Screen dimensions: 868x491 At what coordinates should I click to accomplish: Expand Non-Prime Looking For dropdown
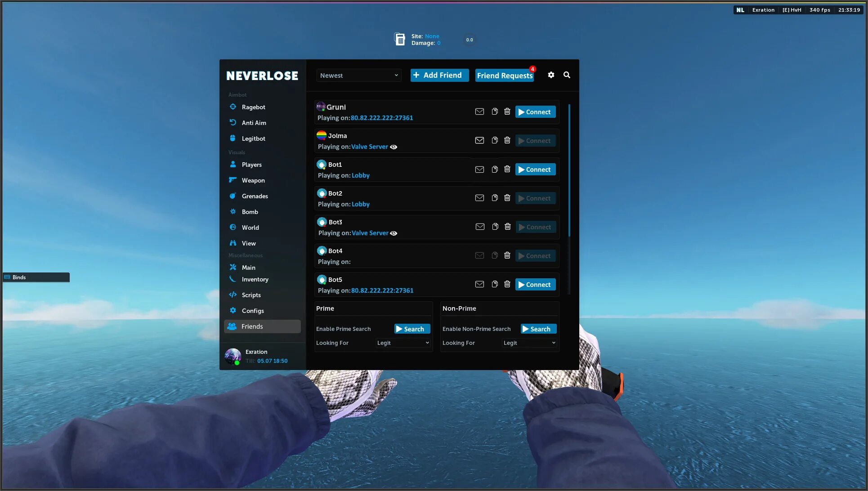528,343
